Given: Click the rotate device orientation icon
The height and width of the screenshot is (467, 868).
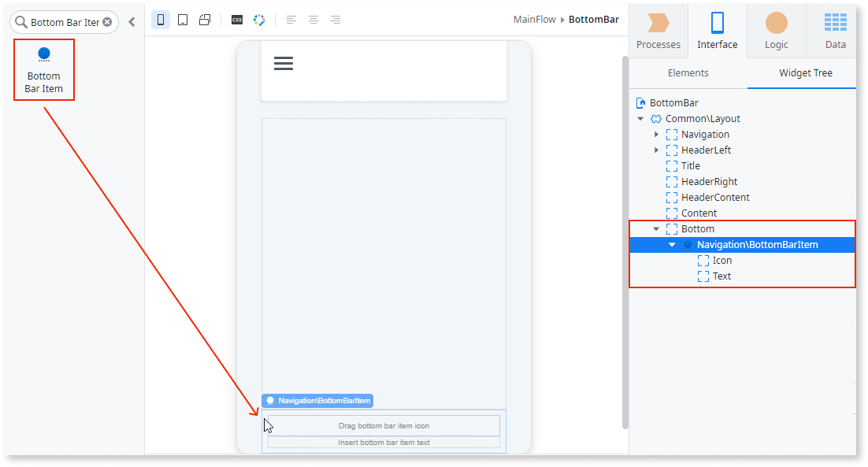Looking at the screenshot, I should point(205,21).
